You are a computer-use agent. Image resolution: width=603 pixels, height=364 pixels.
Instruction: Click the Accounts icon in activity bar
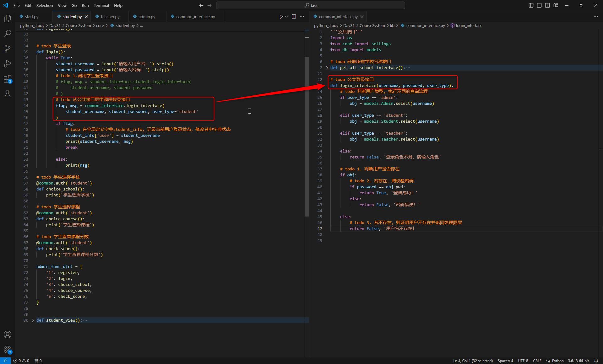[8, 335]
